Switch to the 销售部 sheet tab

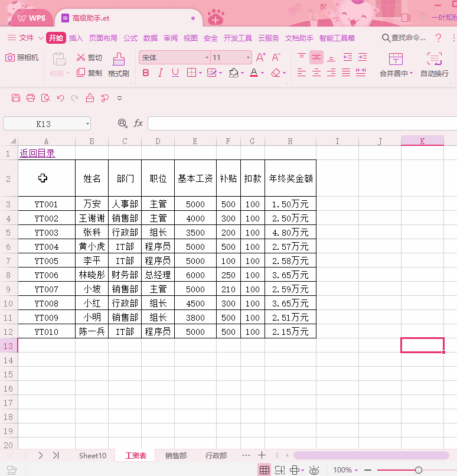176,455
